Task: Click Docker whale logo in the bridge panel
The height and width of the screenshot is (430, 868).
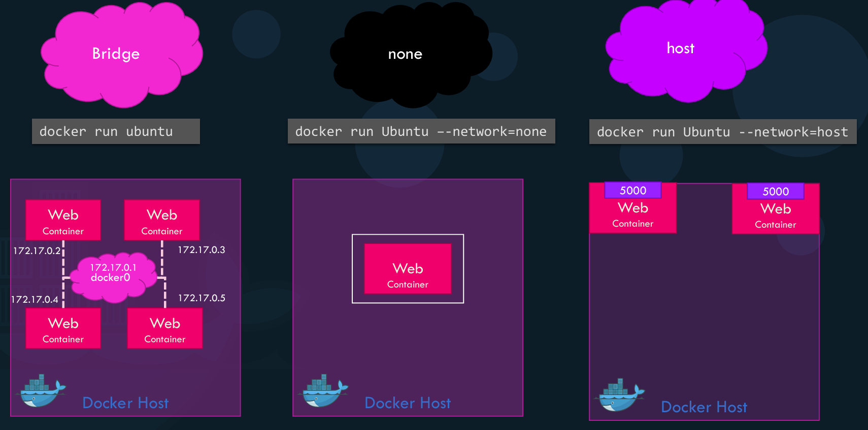Action: [42, 391]
